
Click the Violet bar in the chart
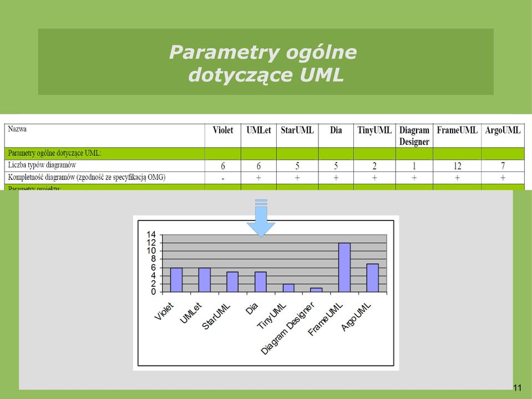point(176,280)
